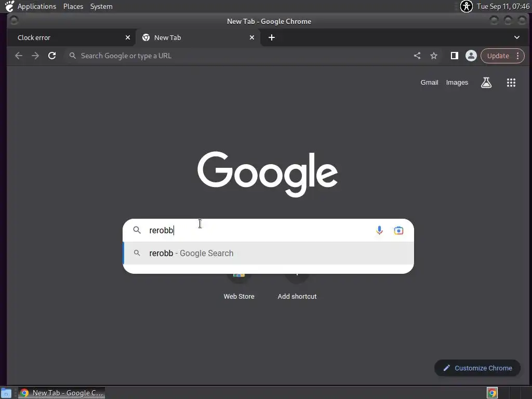This screenshot has width=532, height=399.
Task: Open a new tab with plus button
Action: [x=271, y=37]
